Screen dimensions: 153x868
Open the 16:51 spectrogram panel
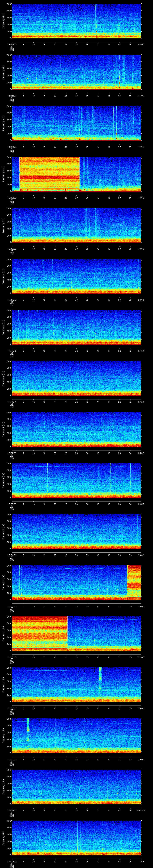coord(76,378)
